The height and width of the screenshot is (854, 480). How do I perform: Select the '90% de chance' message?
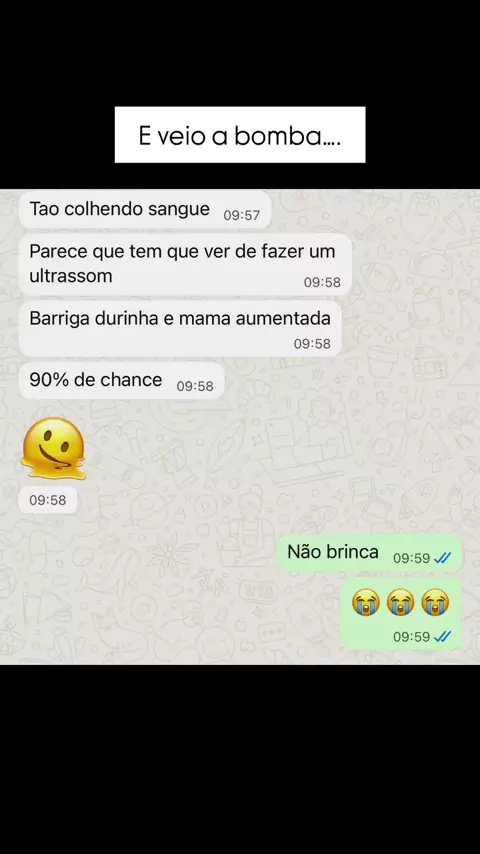(121, 381)
